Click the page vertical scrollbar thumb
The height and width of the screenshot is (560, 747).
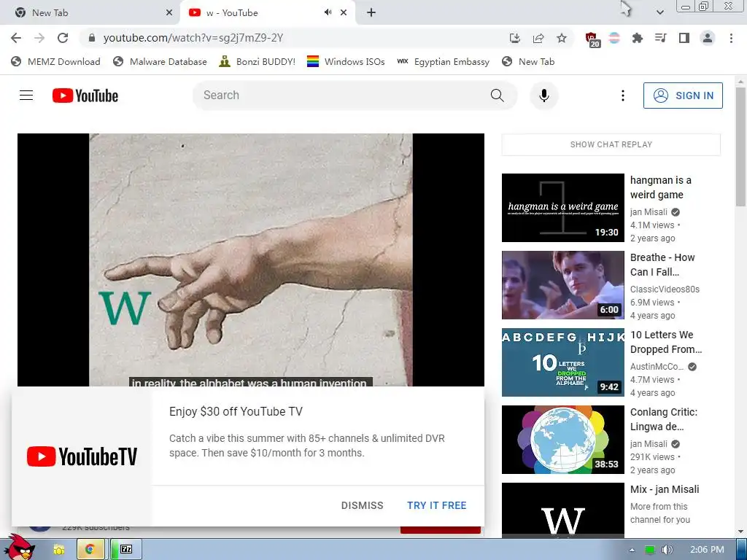point(740,147)
